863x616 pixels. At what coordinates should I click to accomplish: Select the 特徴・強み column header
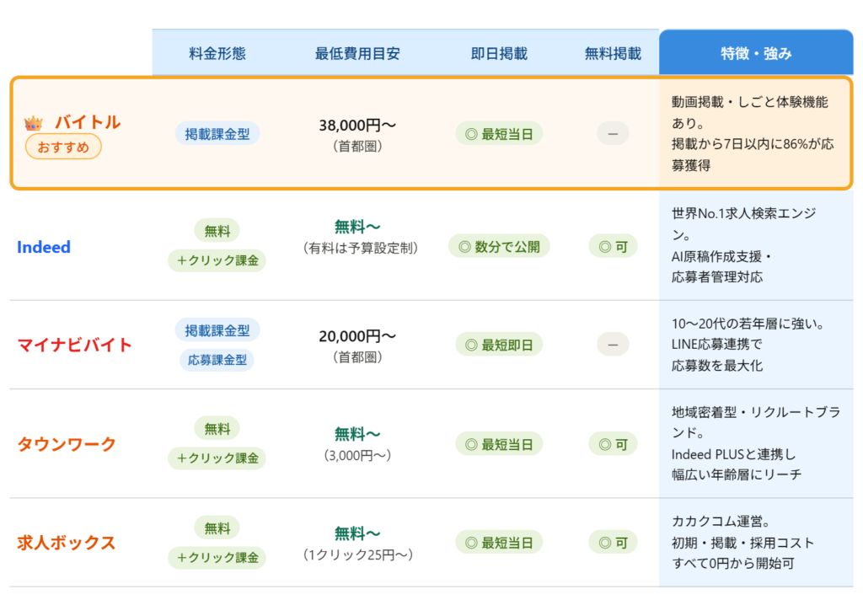pos(756,53)
